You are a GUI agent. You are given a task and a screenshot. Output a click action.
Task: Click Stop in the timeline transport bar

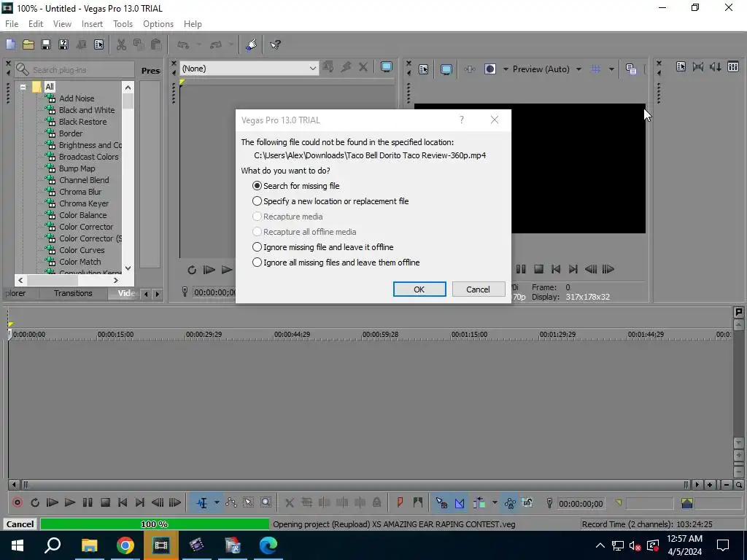(x=105, y=502)
